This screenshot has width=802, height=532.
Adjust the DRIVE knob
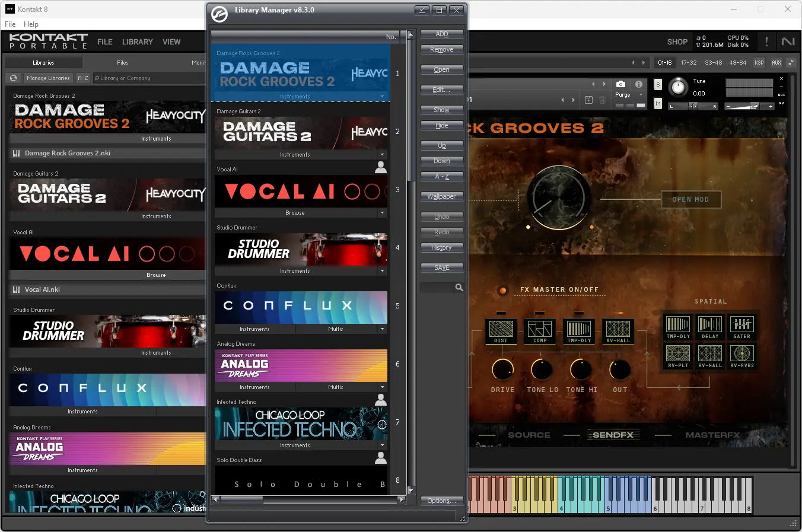coord(502,369)
